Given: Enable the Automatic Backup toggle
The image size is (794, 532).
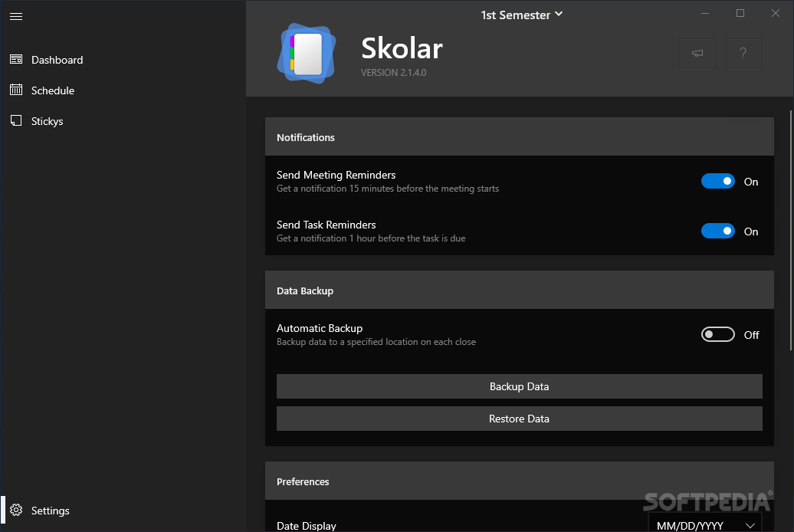Looking at the screenshot, I should tap(718, 334).
